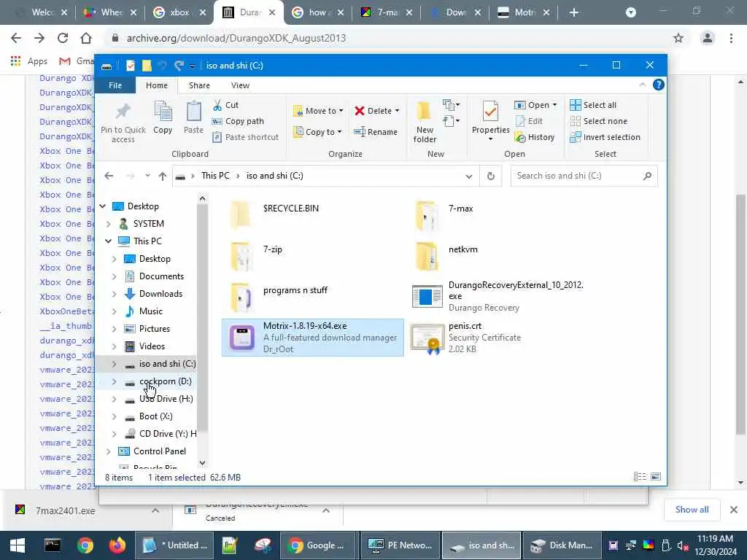
Task: Select DurangoRecoveryExternal_10_2012.exe file
Action: 499,296
